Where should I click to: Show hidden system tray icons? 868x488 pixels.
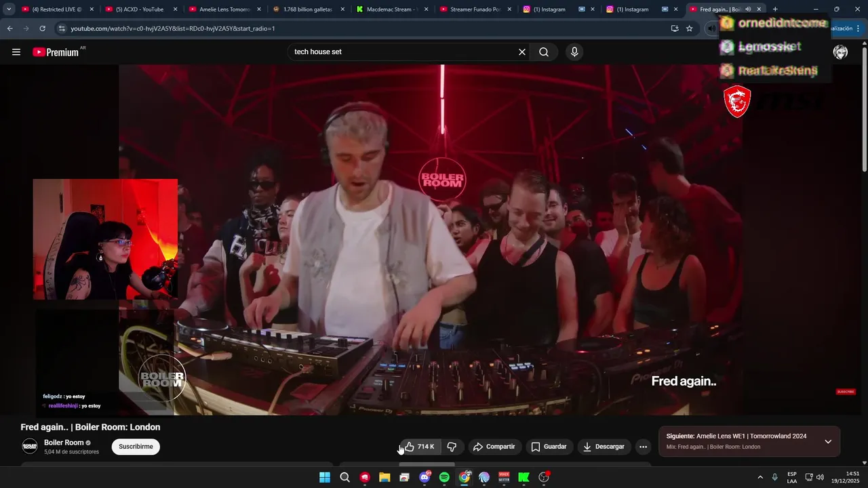[x=760, y=478]
